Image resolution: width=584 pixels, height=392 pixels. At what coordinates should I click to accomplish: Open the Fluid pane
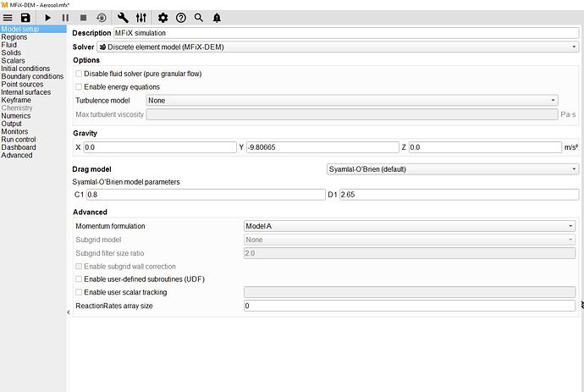9,45
